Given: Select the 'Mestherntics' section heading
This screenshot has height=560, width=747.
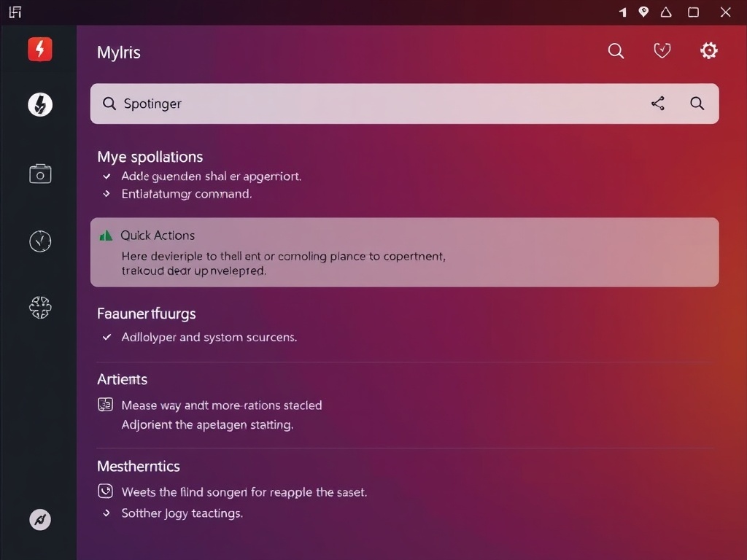Looking at the screenshot, I should click(139, 466).
